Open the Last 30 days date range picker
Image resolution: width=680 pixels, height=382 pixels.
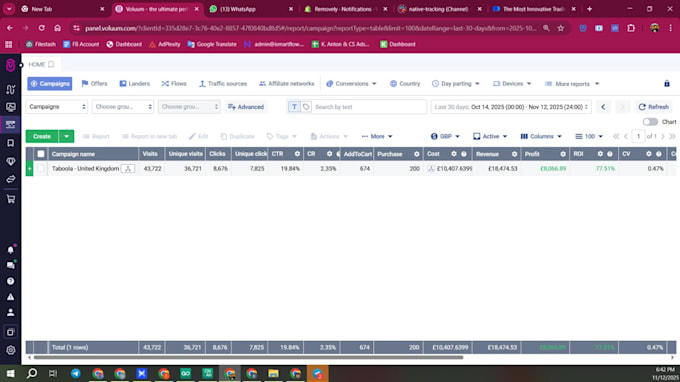pyautogui.click(x=511, y=107)
